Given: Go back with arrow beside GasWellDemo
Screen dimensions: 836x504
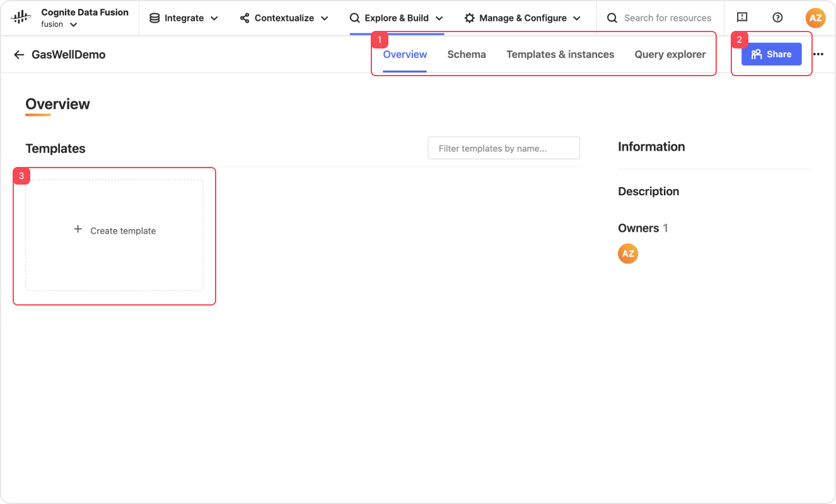Looking at the screenshot, I should click(19, 55).
